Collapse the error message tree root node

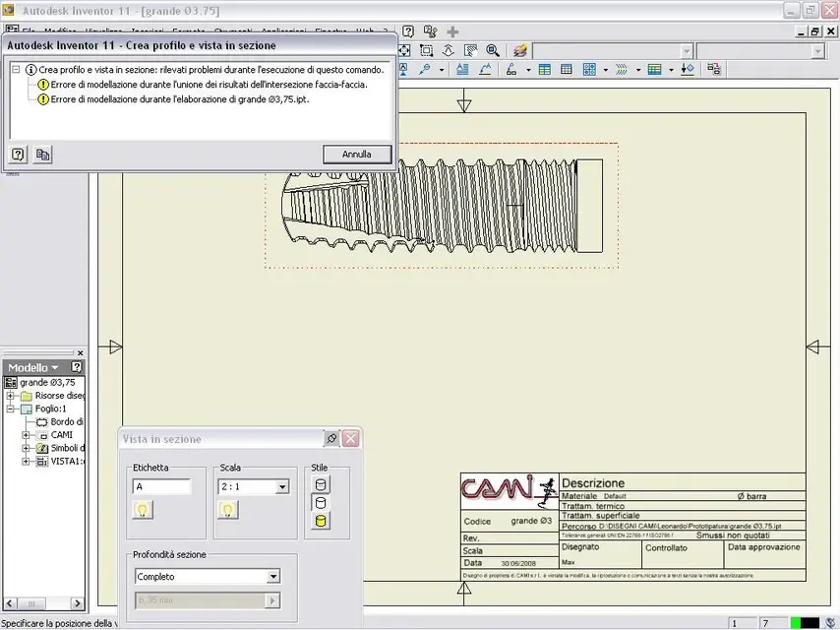(x=16, y=70)
